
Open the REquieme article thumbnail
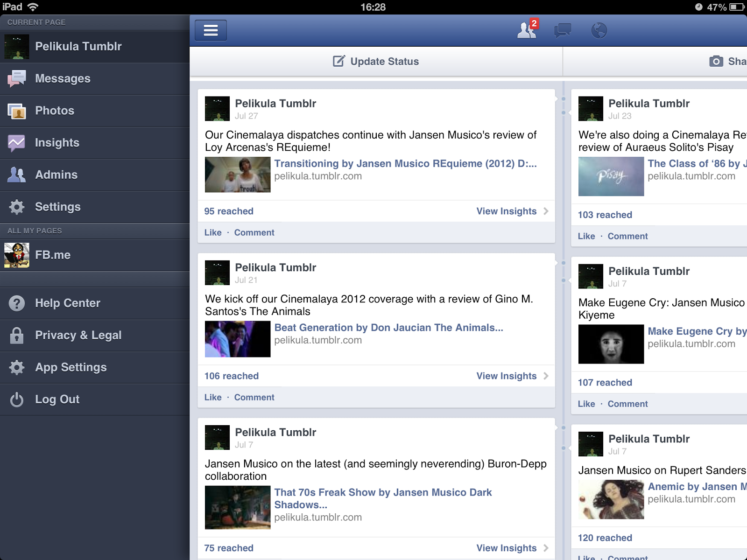pos(238,175)
